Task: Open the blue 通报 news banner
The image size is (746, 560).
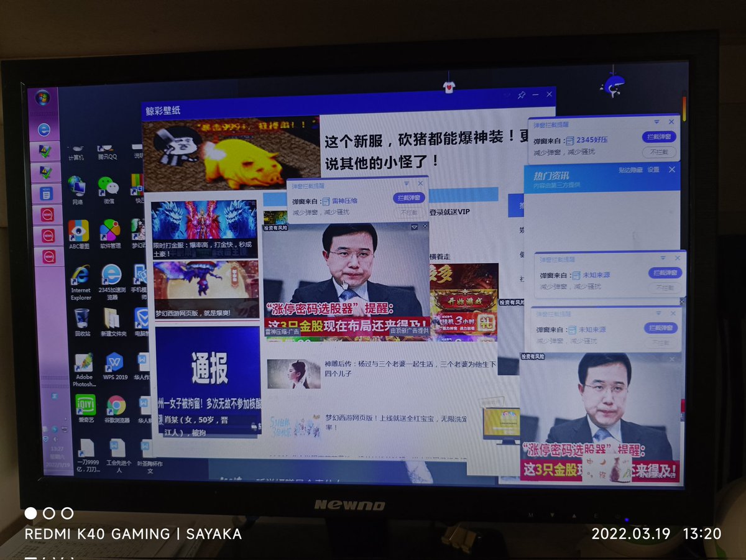Action: 208,380
